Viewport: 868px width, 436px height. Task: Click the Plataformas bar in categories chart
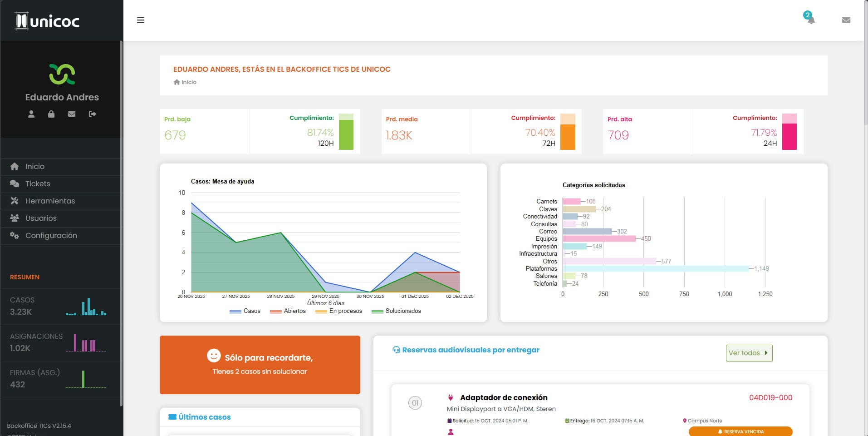tap(655, 268)
